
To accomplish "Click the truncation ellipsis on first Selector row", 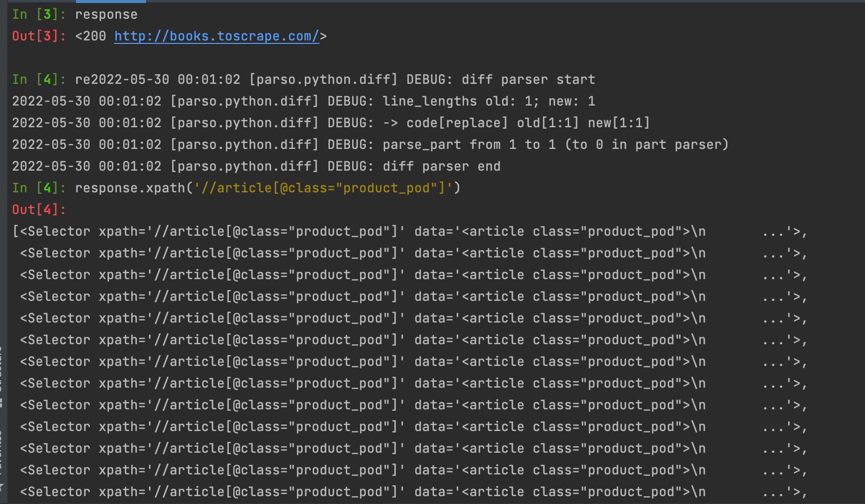I will pos(773,232).
